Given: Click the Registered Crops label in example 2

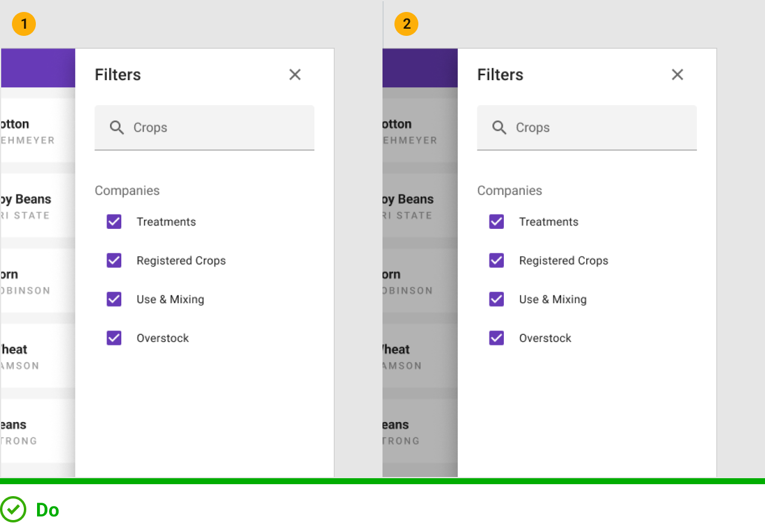Looking at the screenshot, I should (564, 261).
